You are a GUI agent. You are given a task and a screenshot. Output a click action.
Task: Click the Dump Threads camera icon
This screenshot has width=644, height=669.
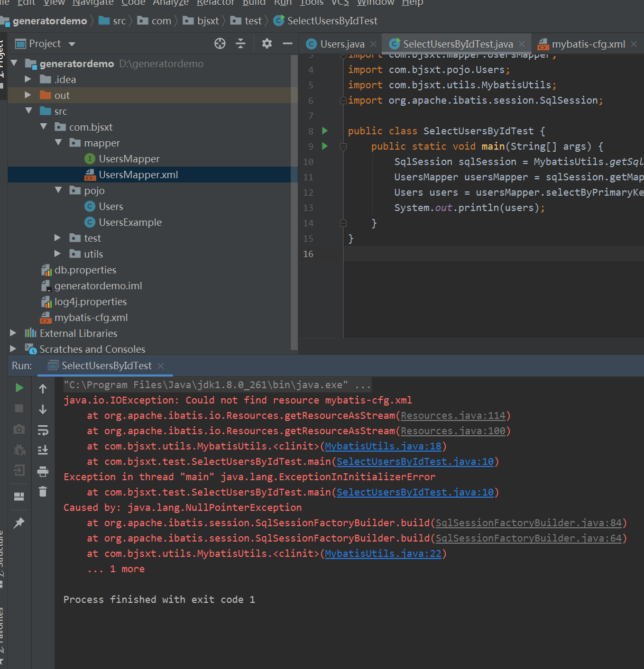(19, 429)
